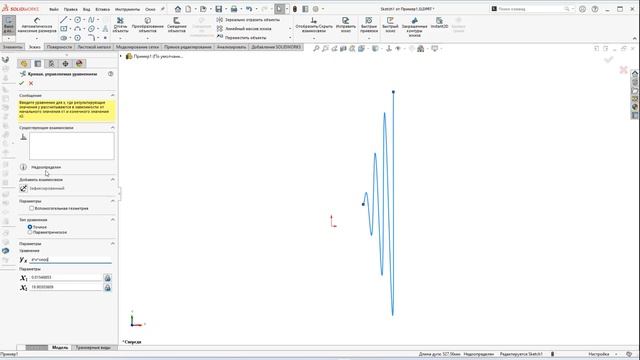This screenshot has width=640, height=360.
Task: Open the Linear Sketch Pattern dropdown arrow
Action: pyautogui.click(x=290, y=29)
